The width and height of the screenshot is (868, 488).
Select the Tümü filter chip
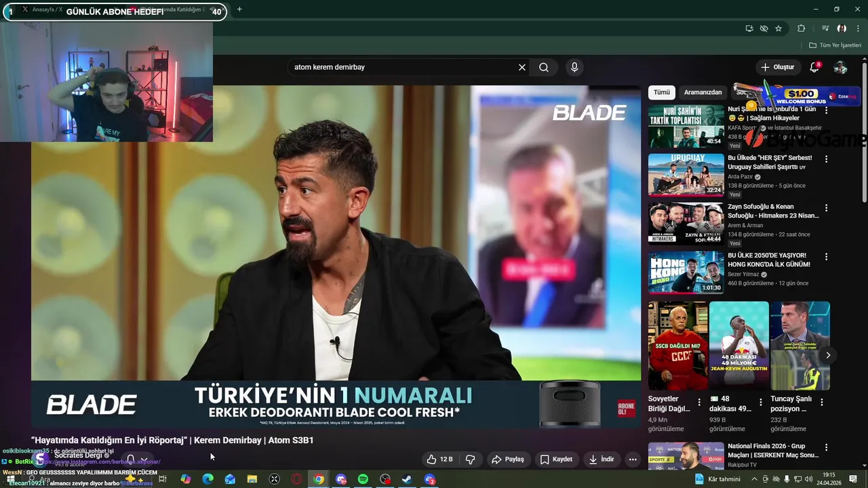(x=661, y=92)
